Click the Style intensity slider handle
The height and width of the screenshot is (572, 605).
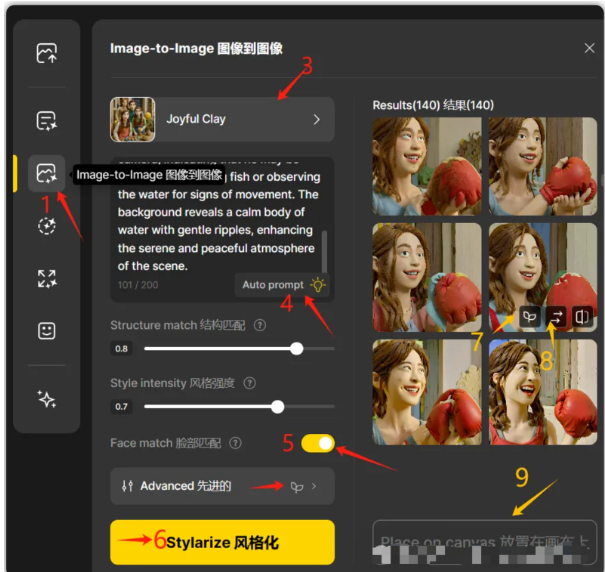(x=278, y=407)
